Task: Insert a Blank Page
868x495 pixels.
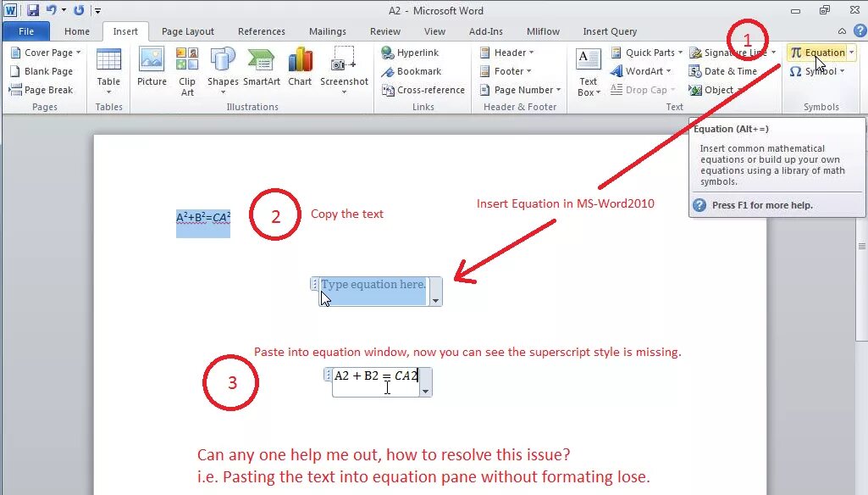Action: click(x=41, y=71)
